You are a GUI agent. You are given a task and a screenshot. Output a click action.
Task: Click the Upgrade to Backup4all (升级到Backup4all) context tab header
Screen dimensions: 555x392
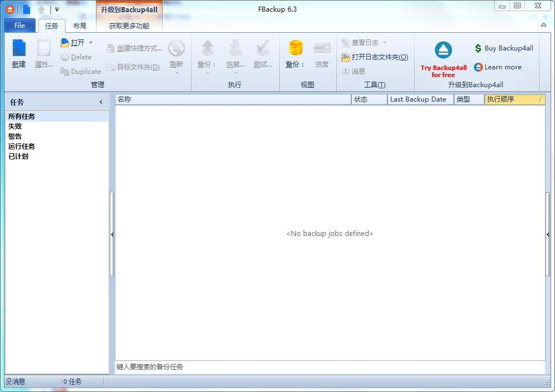click(x=129, y=10)
